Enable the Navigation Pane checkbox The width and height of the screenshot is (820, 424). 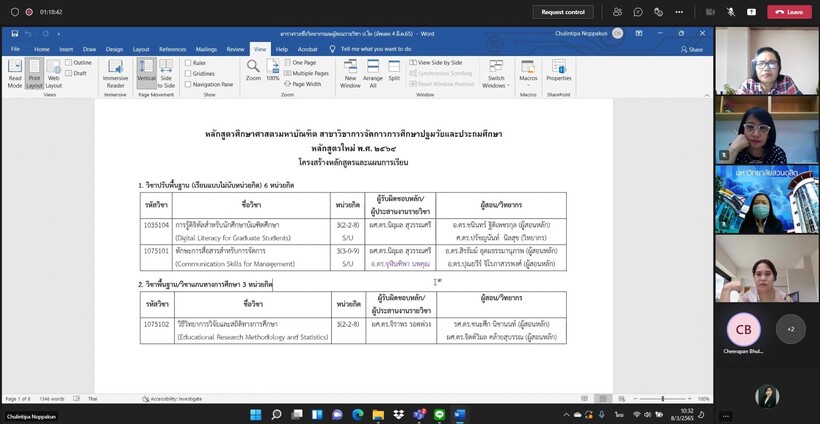[188, 84]
